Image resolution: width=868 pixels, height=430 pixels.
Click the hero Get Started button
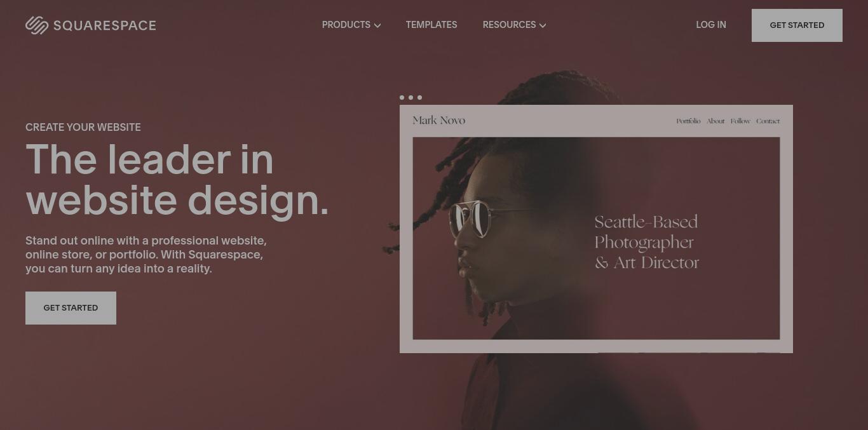click(71, 308)
